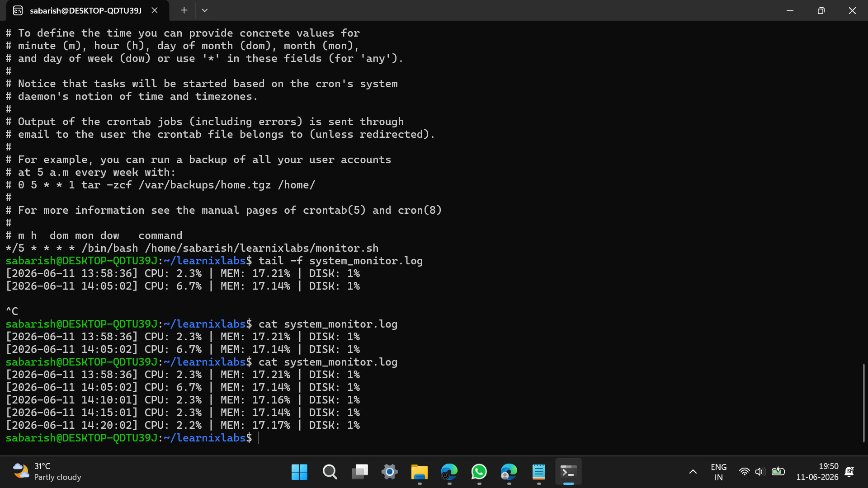868x488 pixels.
Task: Click the log entry '14:15:01'
Action: point(183,413)
